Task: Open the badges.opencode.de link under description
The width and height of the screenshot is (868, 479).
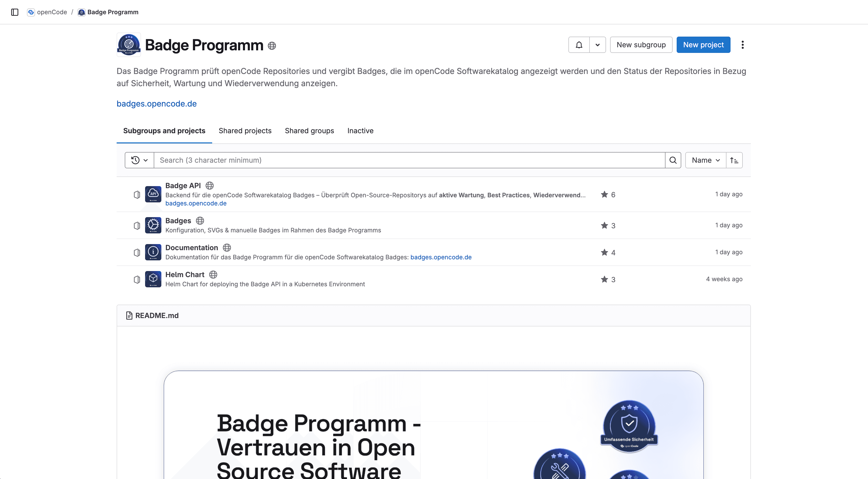Action: coord(157,104)
